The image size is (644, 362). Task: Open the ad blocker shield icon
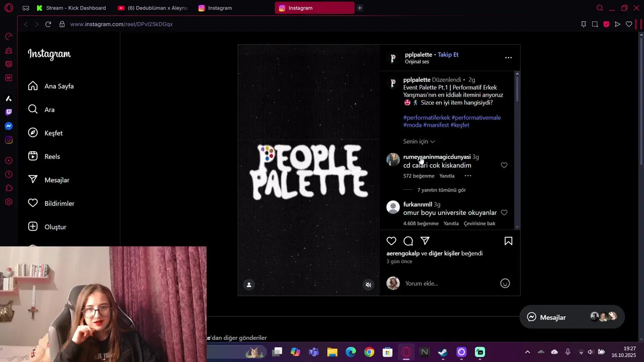pos(606,24)
